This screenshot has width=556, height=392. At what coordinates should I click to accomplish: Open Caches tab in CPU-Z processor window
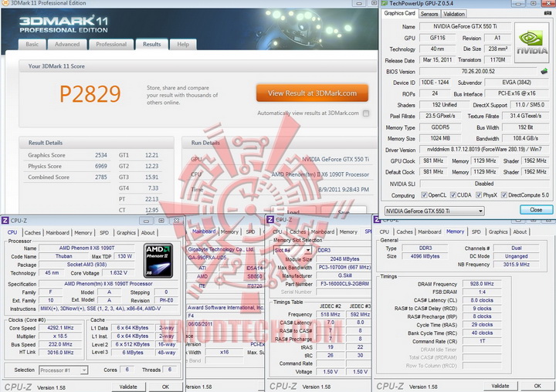pos(32,232)
